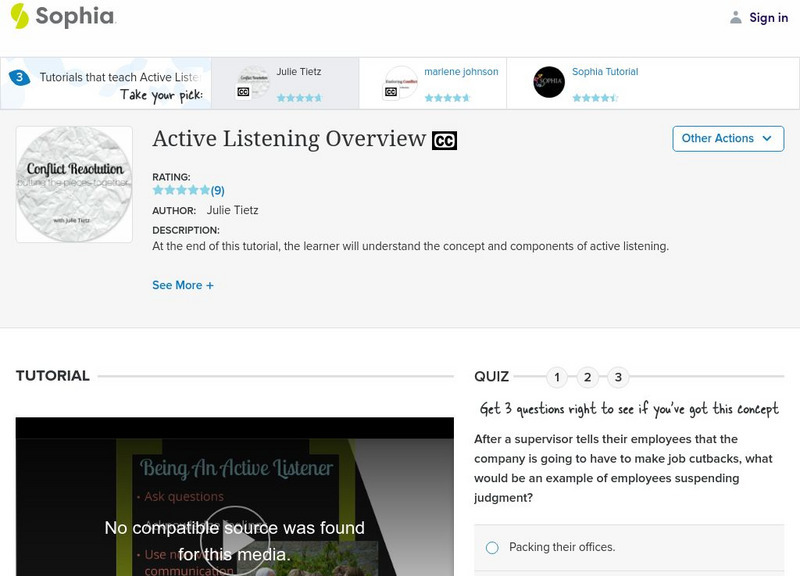Click the CC icon on marlene johnson's thumbnail
This screenshot has width=800, height=576.
(390, 93)
